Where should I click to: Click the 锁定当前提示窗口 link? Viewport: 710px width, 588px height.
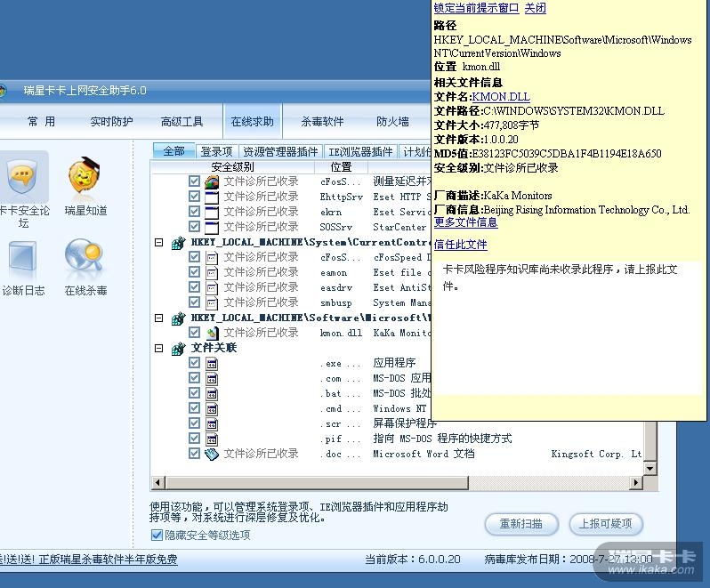(476, 8)
